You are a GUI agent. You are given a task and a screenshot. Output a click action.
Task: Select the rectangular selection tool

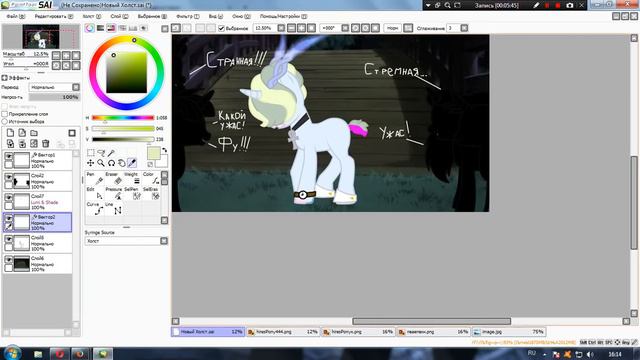[x=91, y=153]
